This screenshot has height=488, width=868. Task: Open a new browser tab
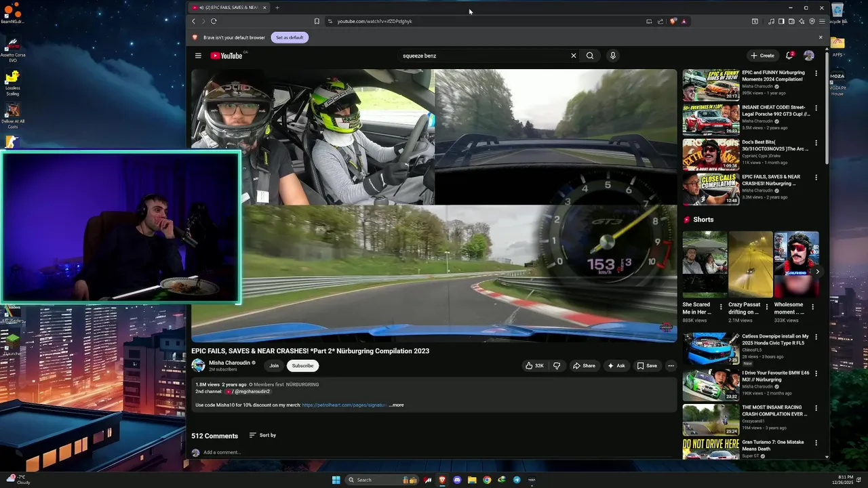[277, 7]
